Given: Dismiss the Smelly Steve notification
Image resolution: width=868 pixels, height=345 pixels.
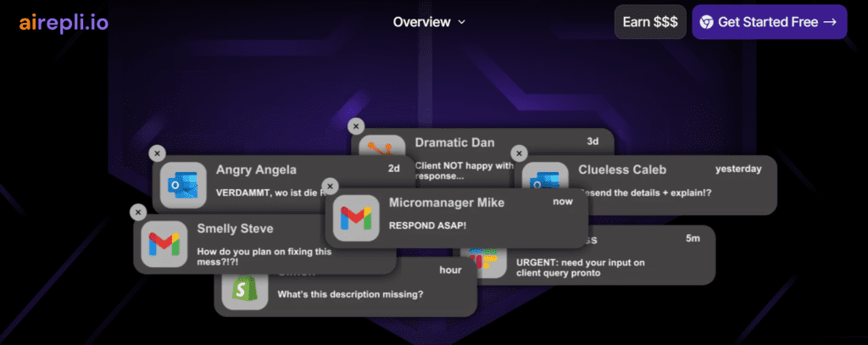Looking at the screenshot, I should click(138, 212).
